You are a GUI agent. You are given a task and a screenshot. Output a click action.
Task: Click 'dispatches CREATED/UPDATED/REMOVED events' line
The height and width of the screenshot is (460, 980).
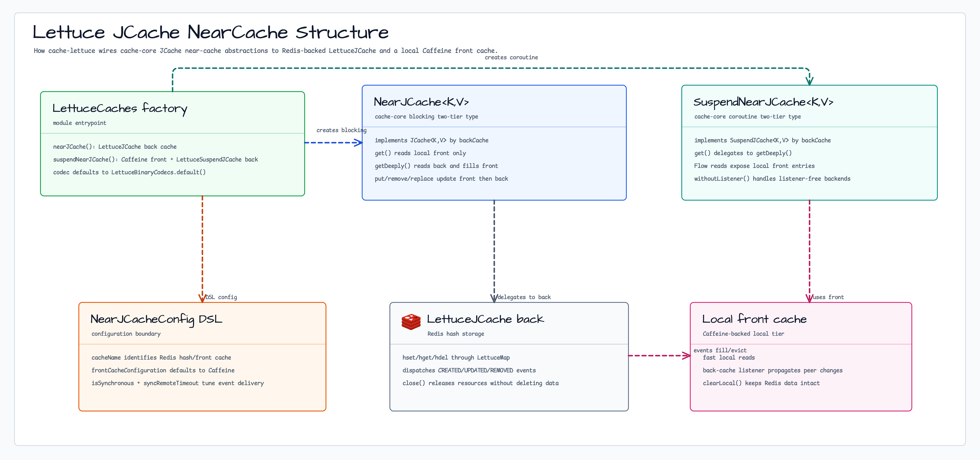coord(469,370)
